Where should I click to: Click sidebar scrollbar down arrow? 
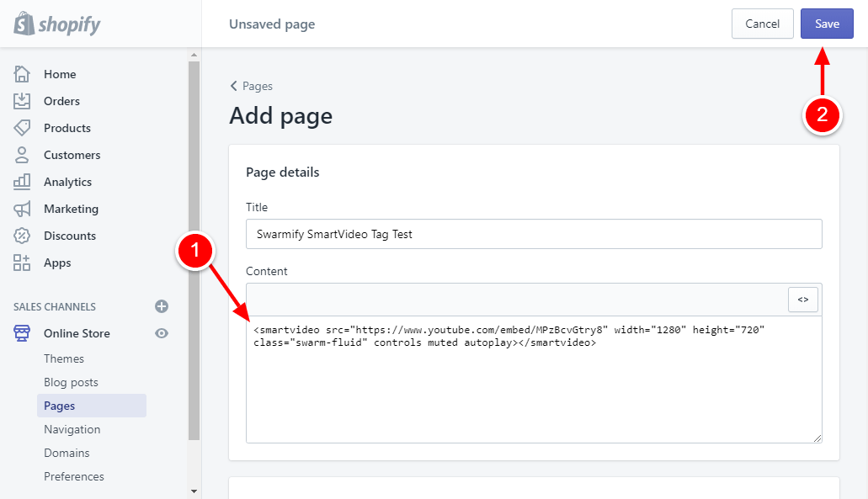(x=194, y=491)
